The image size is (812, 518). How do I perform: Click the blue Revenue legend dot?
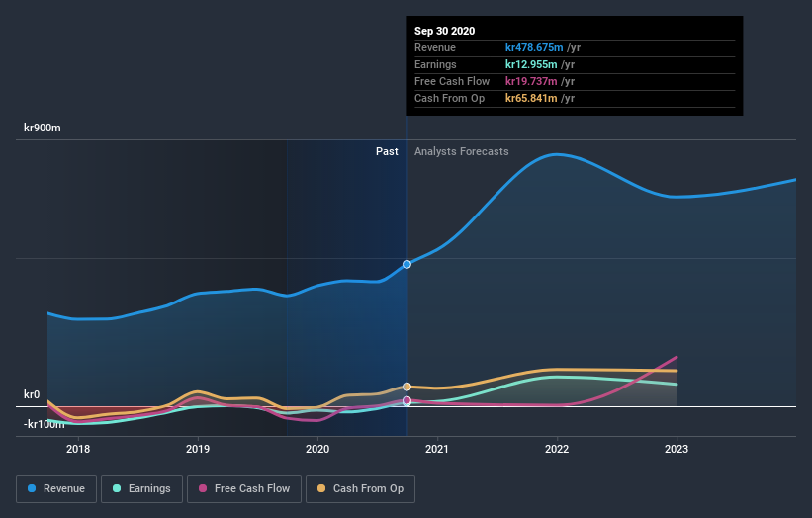[32, 488]
